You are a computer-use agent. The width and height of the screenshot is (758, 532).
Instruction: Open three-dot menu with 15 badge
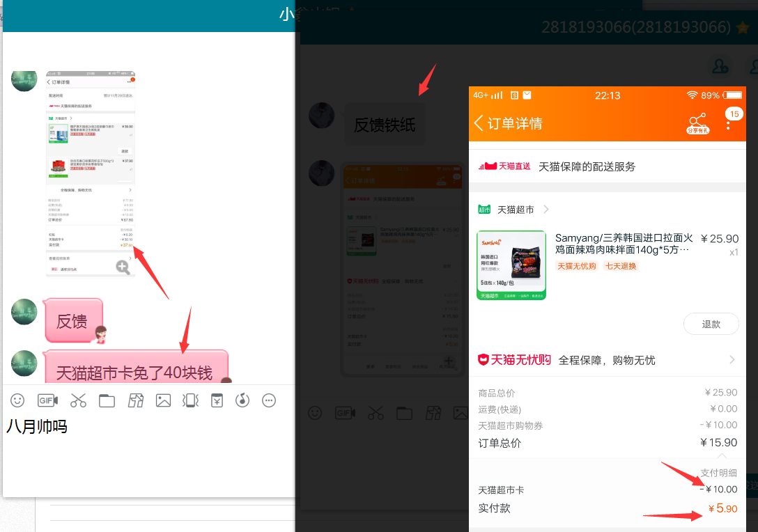pos(729,125)
